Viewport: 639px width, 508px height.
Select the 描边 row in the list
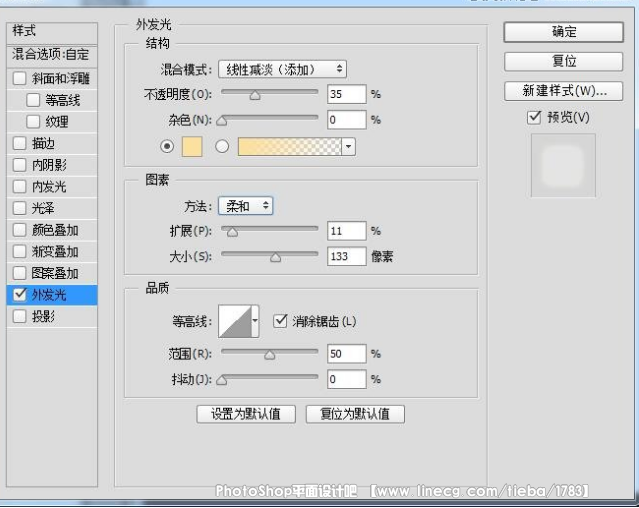click(52, 143)
